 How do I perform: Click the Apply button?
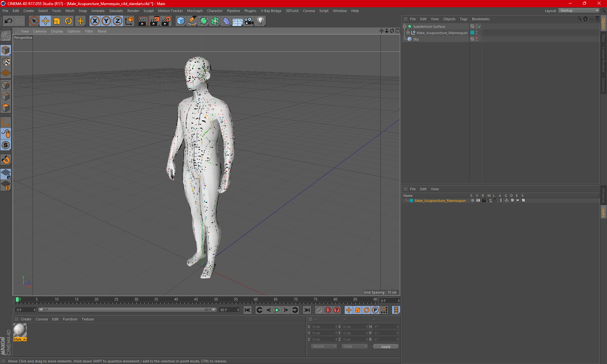coord(386,347)
